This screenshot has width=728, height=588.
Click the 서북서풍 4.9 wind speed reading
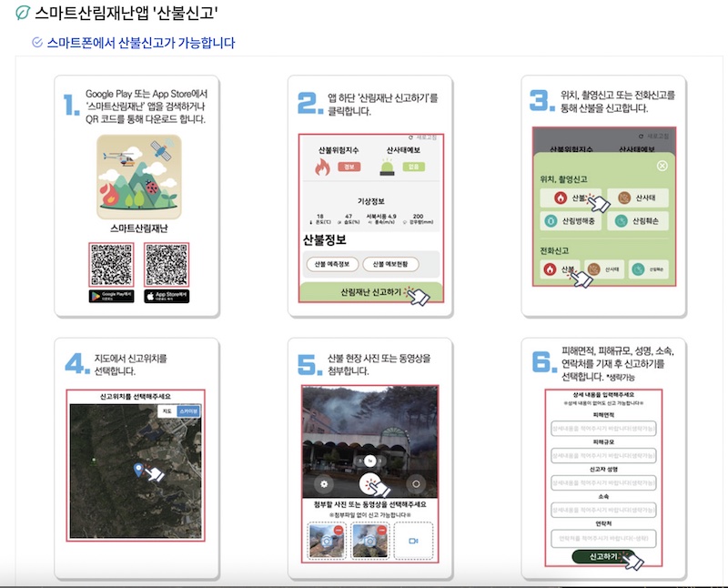click(381, 218)
